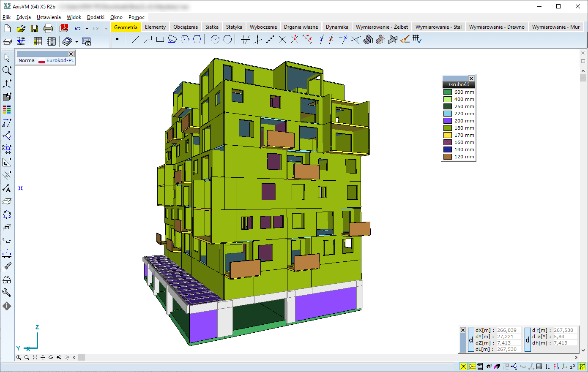
Task: Click the print icon
Action: 48,28
